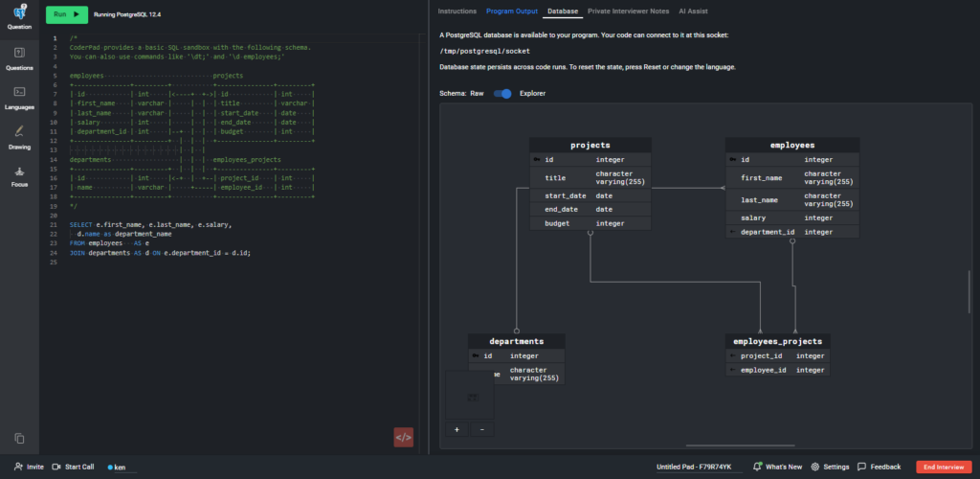
Task: Toggle schema view between Raw and Explorer
Action: click(502, 94)
